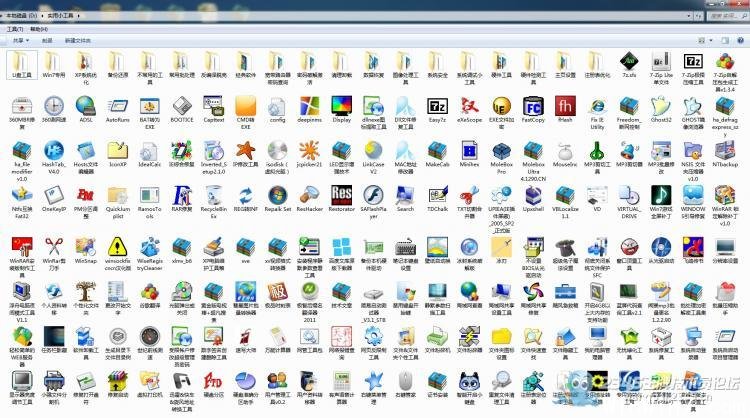Select the WinRar scissors icon
The image size is (750, 418).
[x=54, y=247]
